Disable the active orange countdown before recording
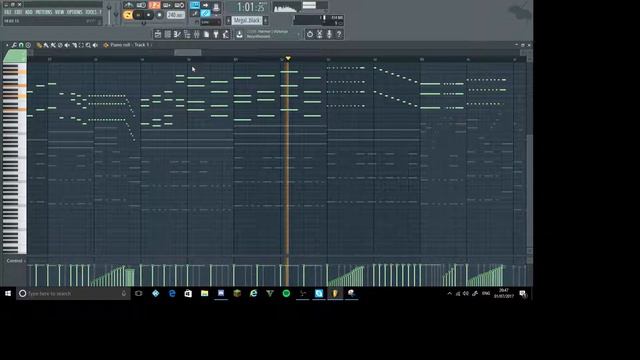Viewport: 640px width, 360px height. (154, 5)
